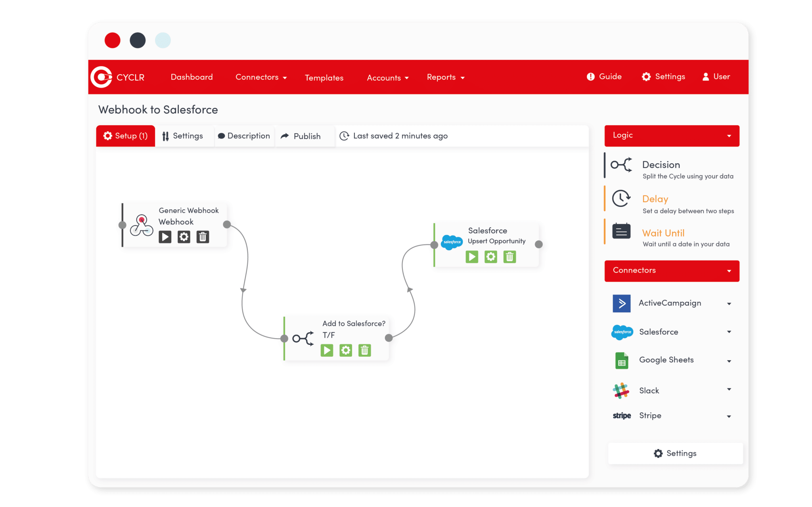Delete the Salesforce Upsert Opportunity step
Screen dimensions: 812x507
pos(510,257)
